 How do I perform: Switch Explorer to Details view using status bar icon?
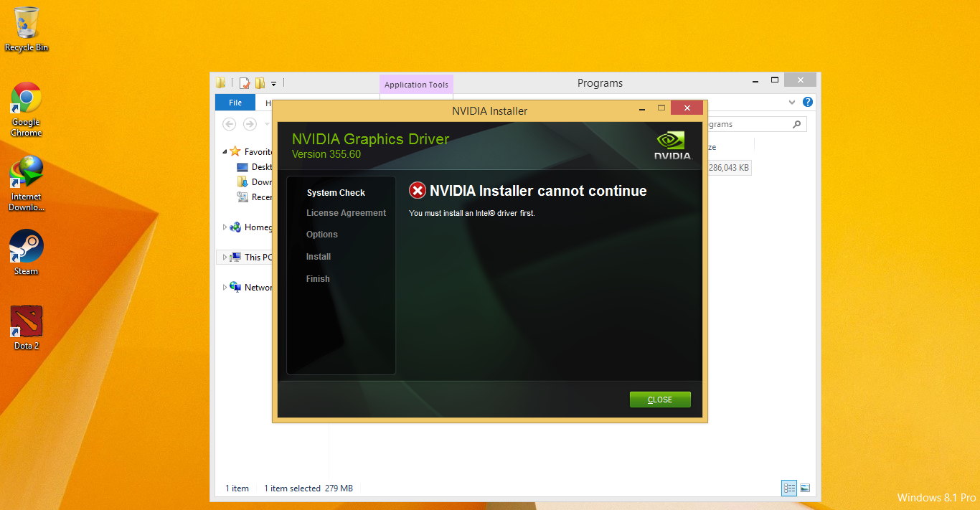pyautogui.click(x=789, y=488)
